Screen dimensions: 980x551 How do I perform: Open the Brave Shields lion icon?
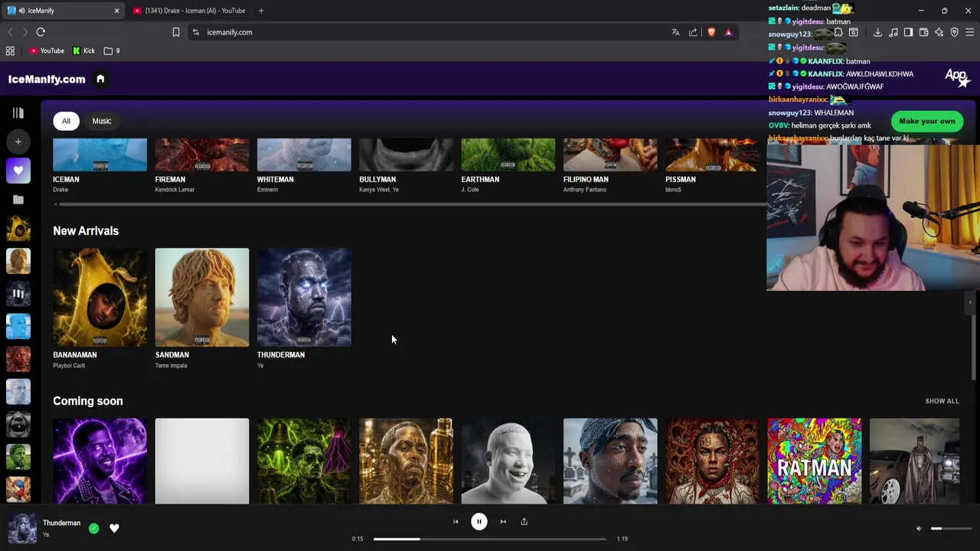click(711, 32)
